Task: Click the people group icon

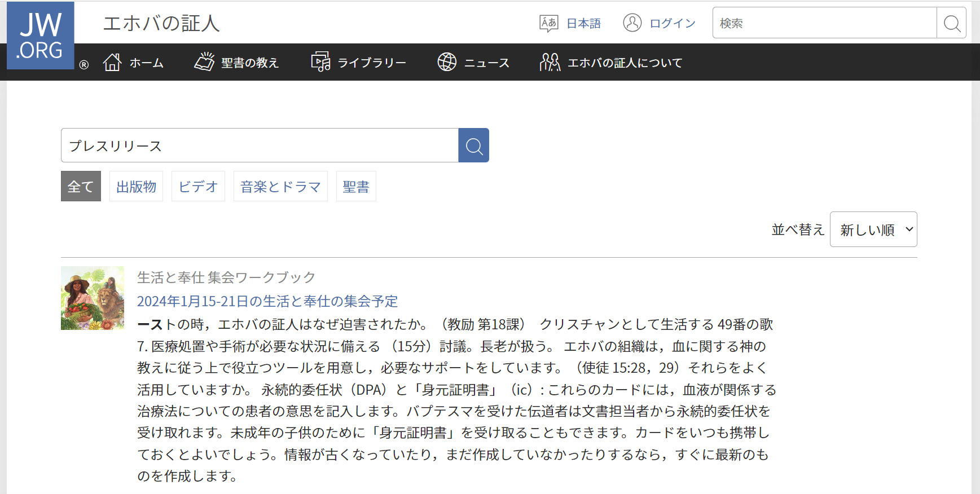Action: point(550,62)
